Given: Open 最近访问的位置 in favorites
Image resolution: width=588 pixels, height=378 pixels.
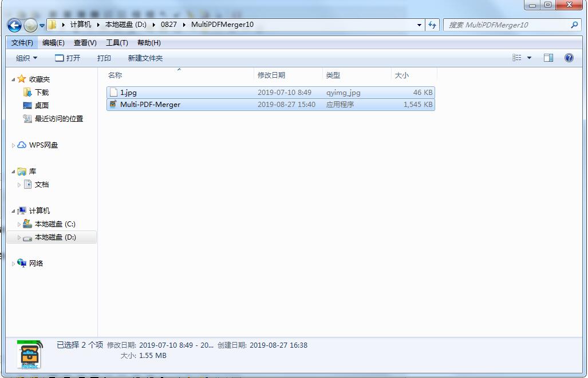Looking at the screenshot, I should [59, 119].
